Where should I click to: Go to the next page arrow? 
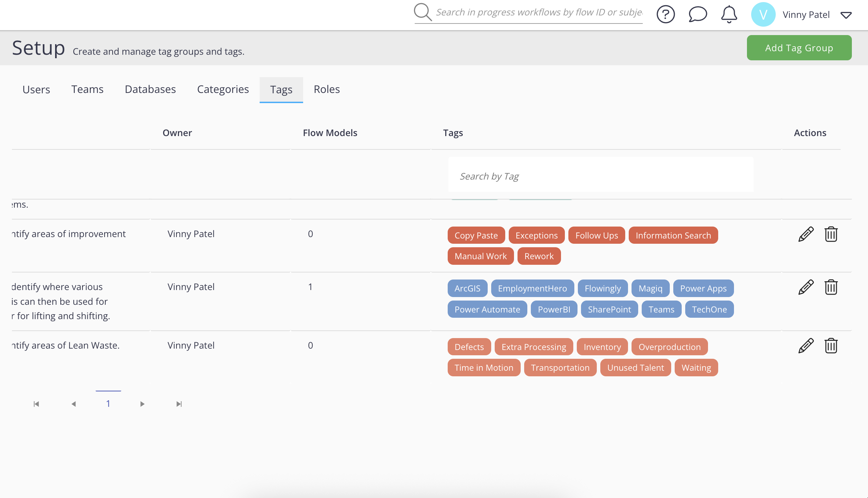(x=142, y=404)
